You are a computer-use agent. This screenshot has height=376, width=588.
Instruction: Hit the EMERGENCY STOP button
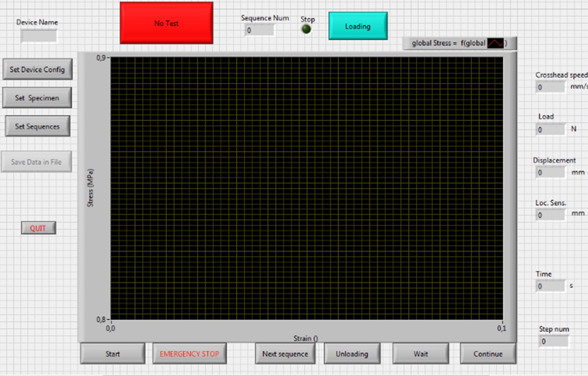[x=189, y=354]
